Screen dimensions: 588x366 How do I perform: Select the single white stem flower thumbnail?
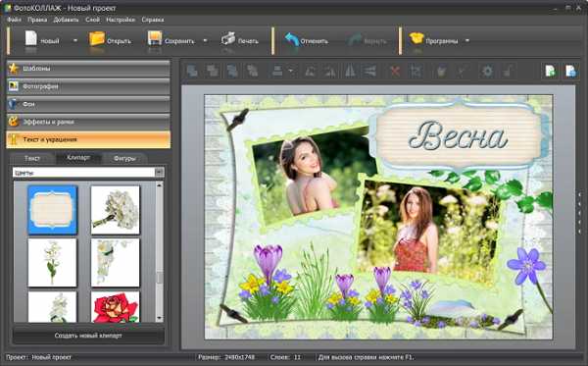point(52,263)
